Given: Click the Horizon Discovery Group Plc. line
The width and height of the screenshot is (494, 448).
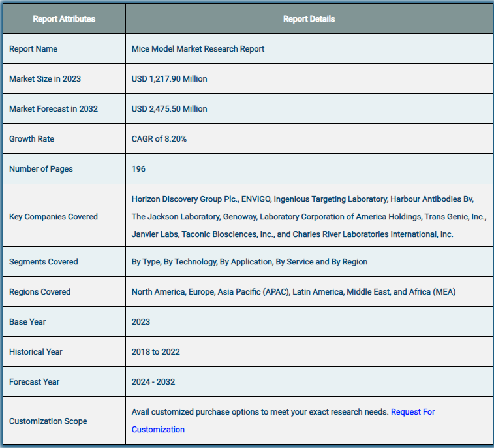Looking at the screenshot, I should coord(303,199).
